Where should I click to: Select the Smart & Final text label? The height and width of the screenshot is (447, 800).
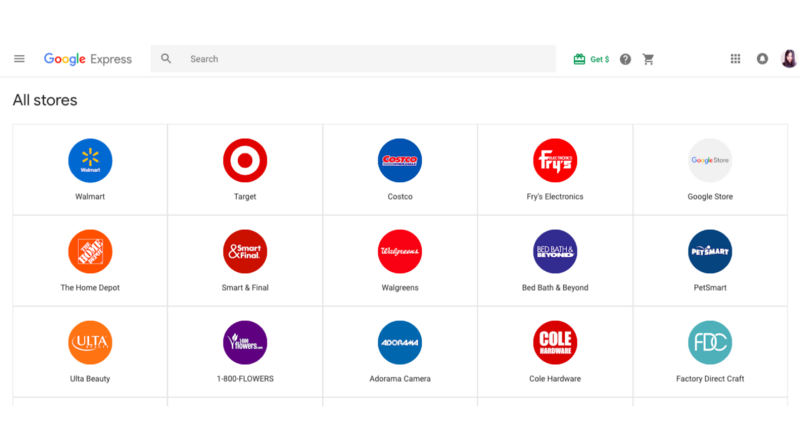point(245,288)
